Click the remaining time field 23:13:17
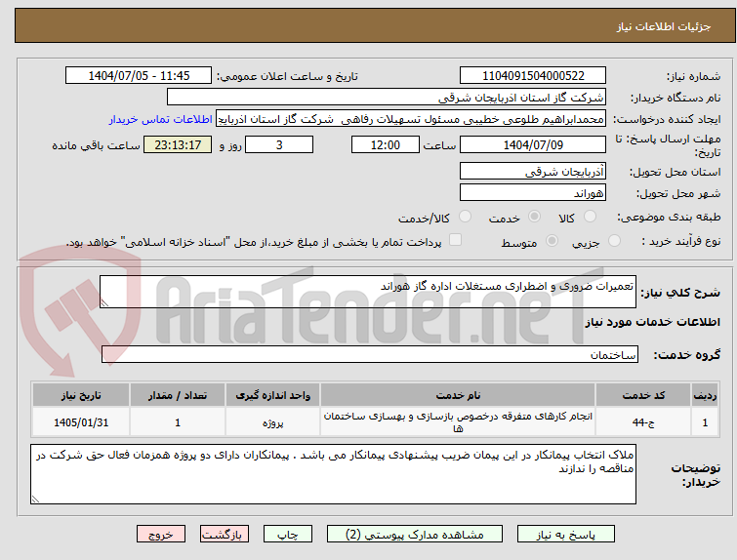Image resolution: width=737 pixels, height=560 pixels. click(178, 144)
